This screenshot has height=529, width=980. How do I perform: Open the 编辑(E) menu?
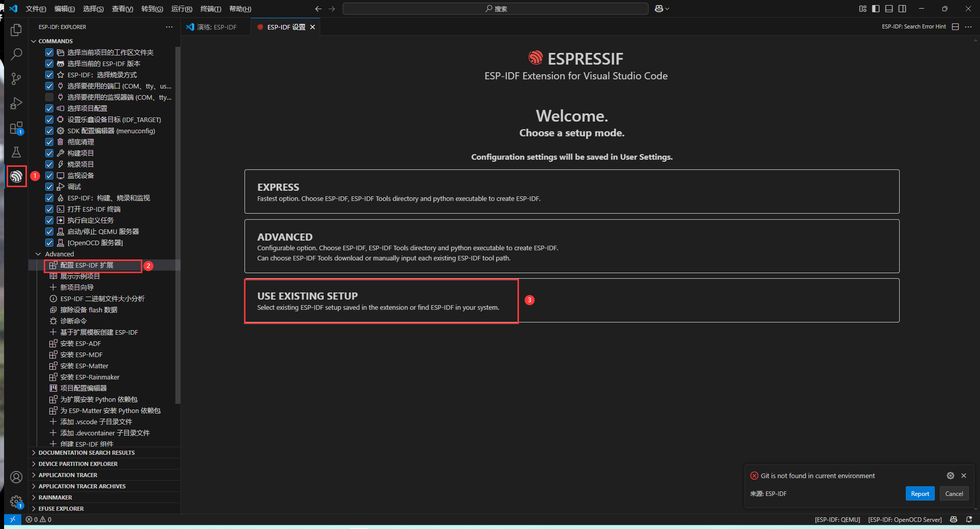tap(65, 9)
